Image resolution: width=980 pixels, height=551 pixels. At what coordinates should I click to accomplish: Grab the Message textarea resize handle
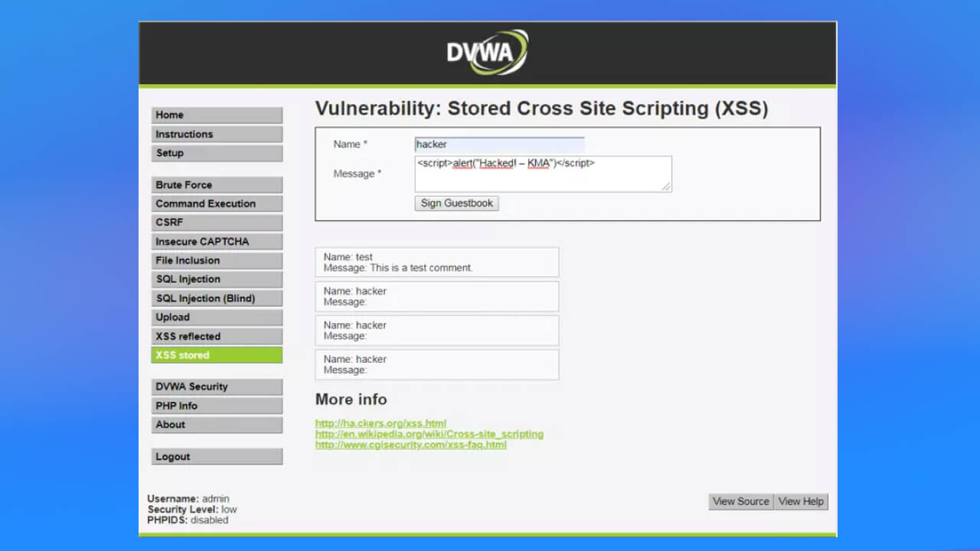pos(667,187)
